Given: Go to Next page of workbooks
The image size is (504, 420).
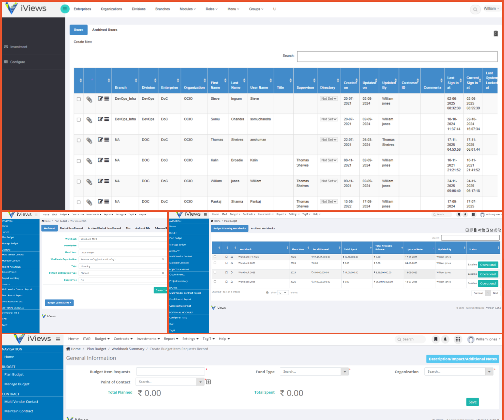Looking at the screenshot, I should click(x=496, y=293).
